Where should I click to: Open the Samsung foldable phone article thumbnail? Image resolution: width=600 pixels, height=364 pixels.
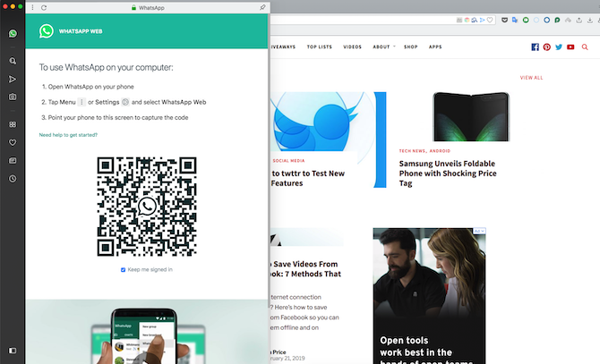(471, 116)
